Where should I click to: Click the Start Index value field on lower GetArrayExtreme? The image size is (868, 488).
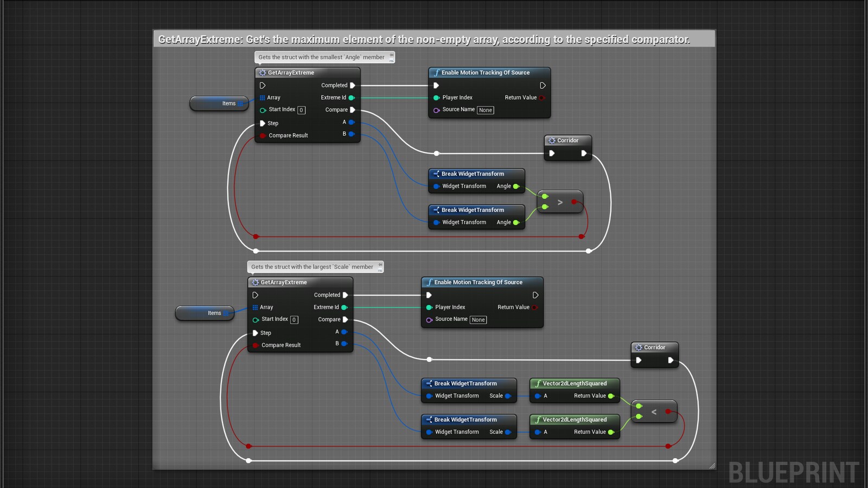[294, 319]
